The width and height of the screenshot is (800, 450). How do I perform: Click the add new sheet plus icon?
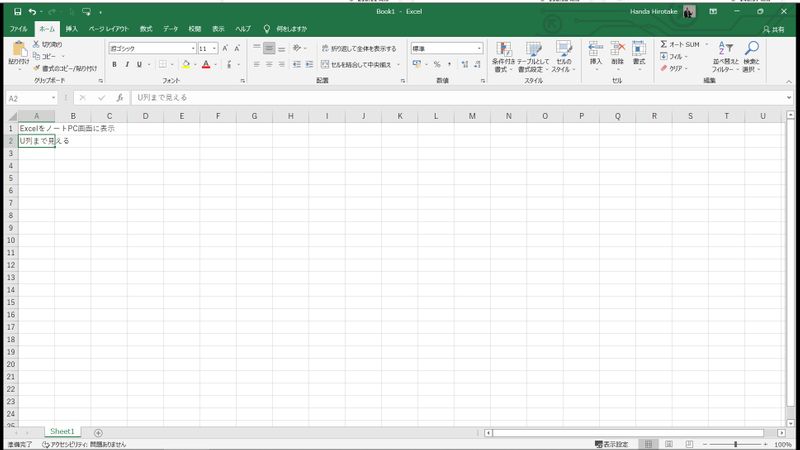click(98, 432)
